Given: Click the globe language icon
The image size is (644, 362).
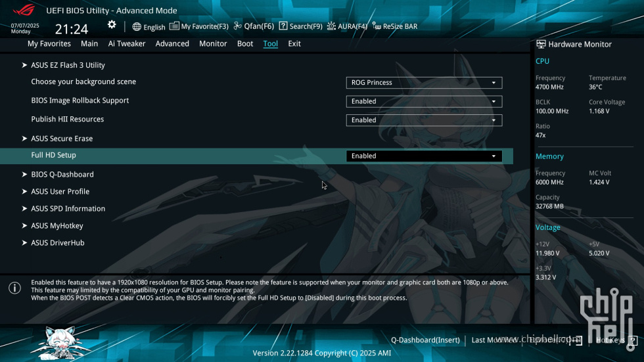Looking at the screenshot, I should point(137,27).
